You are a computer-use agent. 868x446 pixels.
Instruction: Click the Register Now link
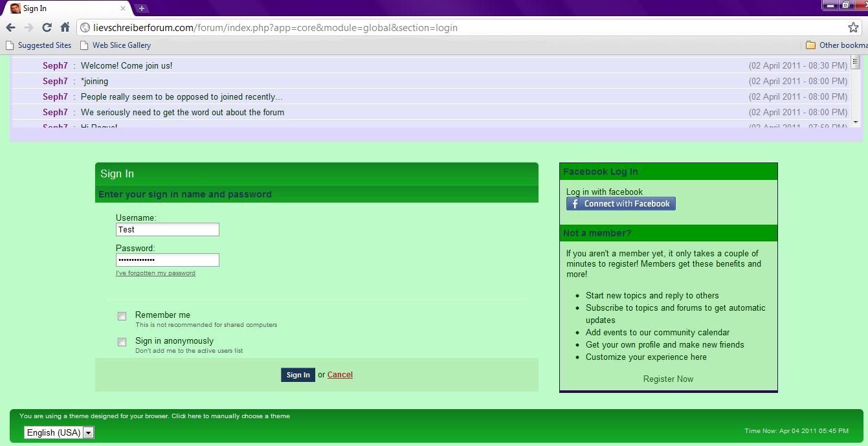point(668,379)
